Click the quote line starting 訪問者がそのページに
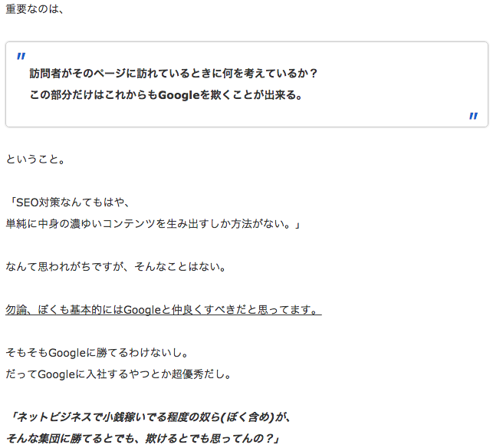Viewport: 493px width, 448px height. 173,74
